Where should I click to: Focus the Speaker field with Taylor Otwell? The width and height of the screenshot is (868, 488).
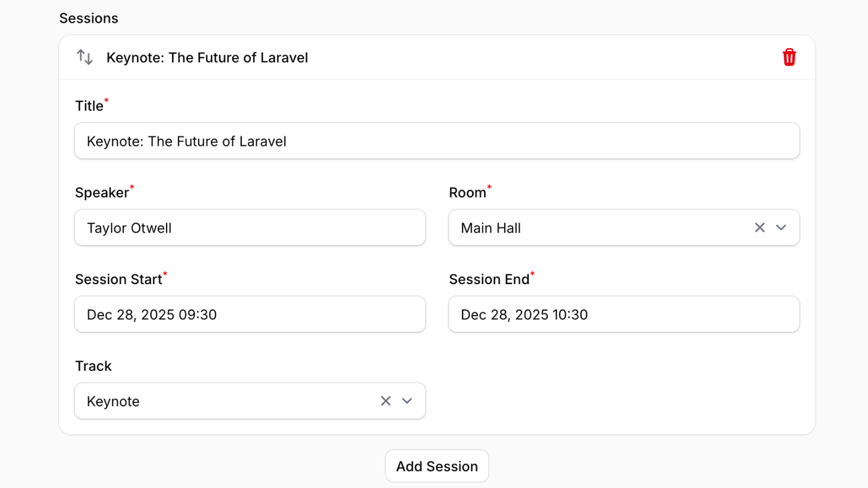coord(250,228)
